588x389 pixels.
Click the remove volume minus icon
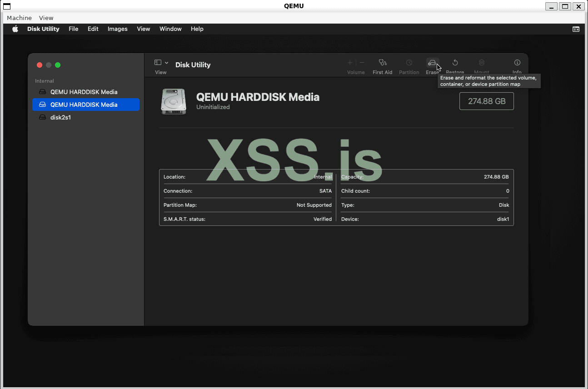click(x=362, y=63)
